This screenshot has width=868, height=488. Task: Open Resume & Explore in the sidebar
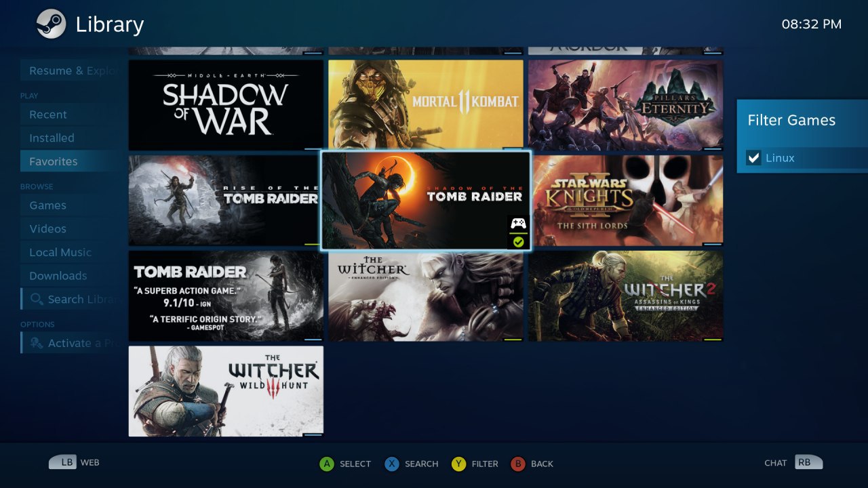coord(70,70)
